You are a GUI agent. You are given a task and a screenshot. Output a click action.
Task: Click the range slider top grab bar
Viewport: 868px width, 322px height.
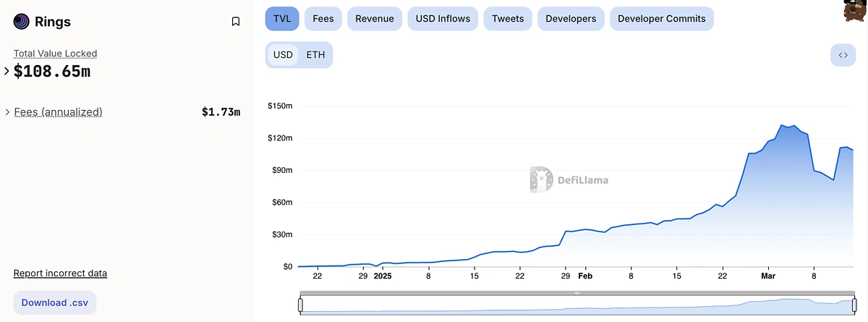(577, 293)
